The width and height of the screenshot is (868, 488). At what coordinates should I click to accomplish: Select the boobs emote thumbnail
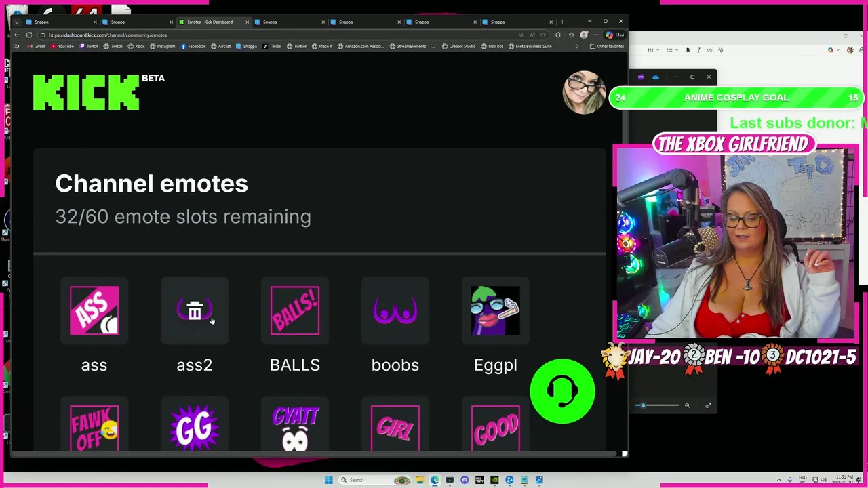(395, 310)
